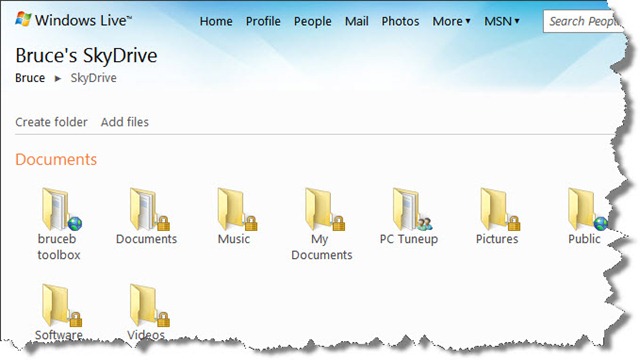Screen dimensions: 640x360
Task: Expand the MSN dropdown menu
Action: tap(502, 21)
